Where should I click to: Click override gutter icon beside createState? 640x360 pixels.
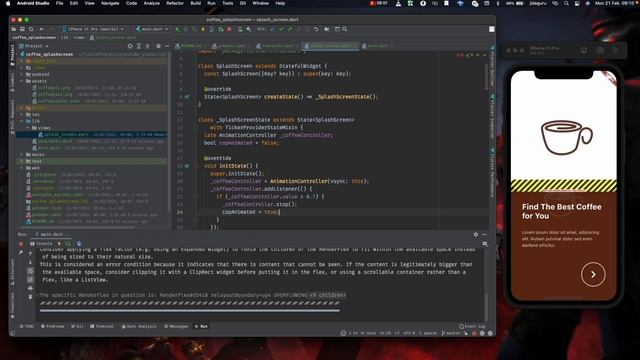(x=187, y=97)
